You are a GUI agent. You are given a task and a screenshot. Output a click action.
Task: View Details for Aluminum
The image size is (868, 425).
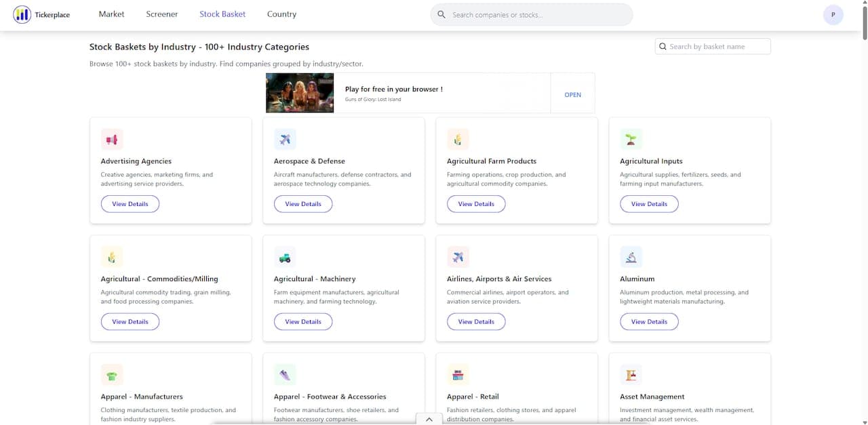point(649,322)
